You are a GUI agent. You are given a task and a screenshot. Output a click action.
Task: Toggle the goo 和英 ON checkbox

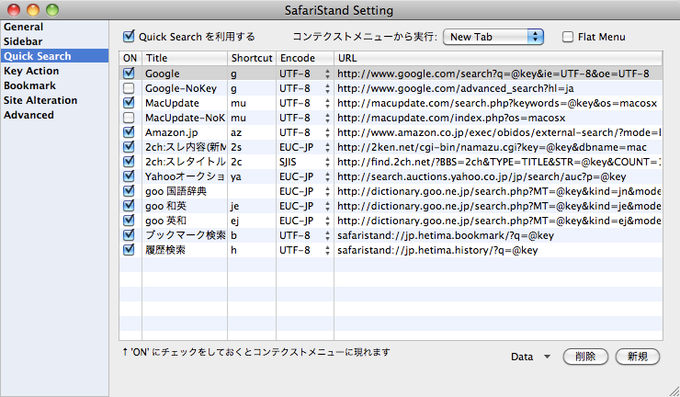(x=129, y=206)
